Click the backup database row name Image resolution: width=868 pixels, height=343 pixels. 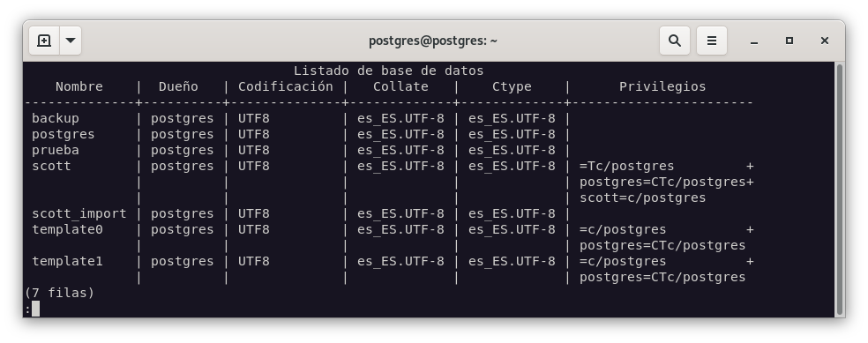coord(56,118)
